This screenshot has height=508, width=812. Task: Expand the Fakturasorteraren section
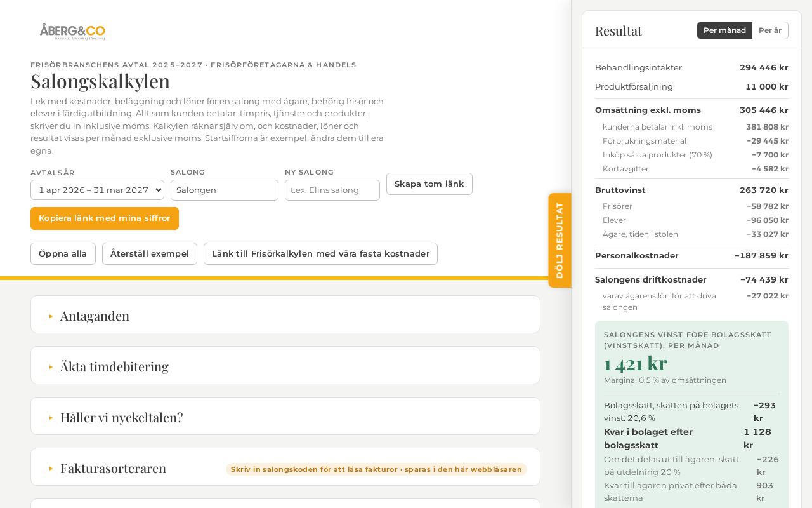285,467
